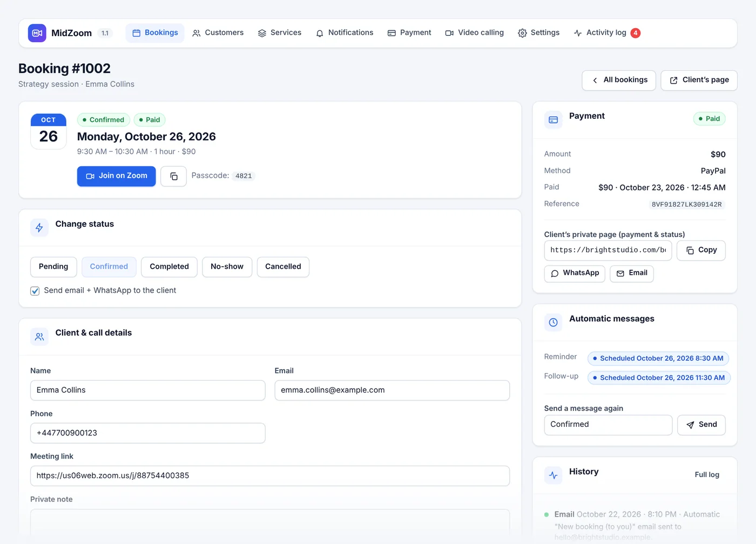Change status to Cancelled
The image size is (756, 544).
click(283, 267)
